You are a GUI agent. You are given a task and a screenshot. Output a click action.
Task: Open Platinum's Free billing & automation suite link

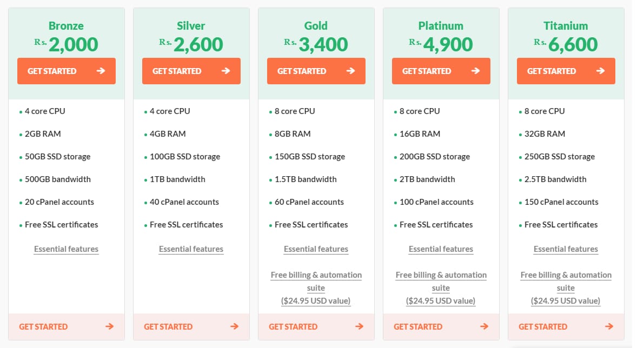click(x=441, y=287)
